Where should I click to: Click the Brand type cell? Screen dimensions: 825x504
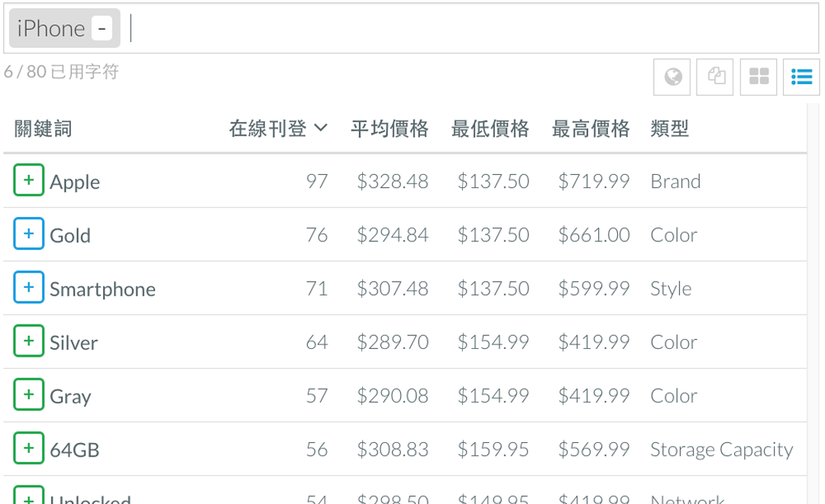click(675, 182)
